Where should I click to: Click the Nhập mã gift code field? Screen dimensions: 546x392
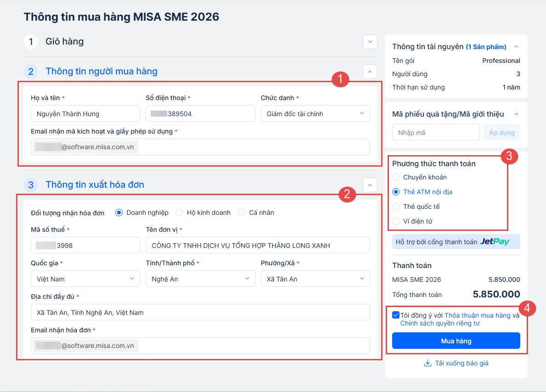[x=436, y=133]
